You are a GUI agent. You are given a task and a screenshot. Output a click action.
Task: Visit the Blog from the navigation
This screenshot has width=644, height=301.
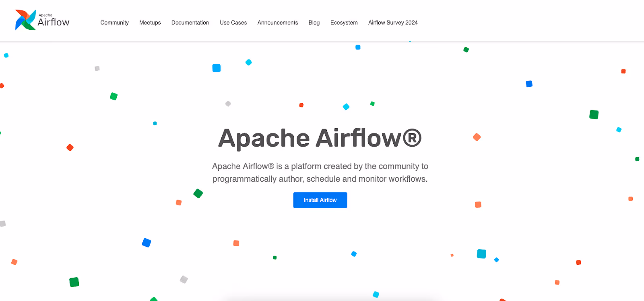[x=314, y=23]
